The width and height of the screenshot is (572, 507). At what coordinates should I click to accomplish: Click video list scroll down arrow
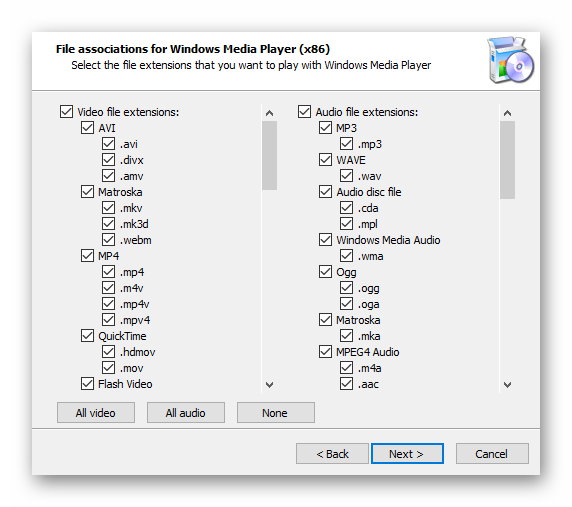tap(270, 384)
